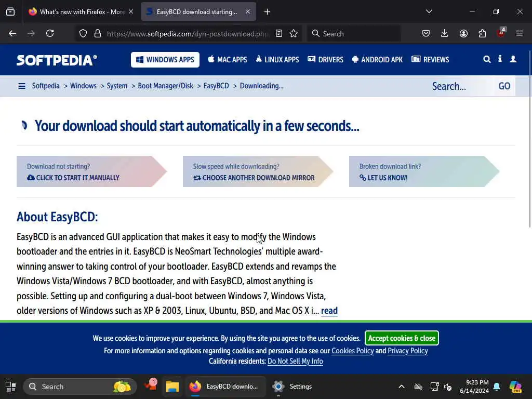The image size is (532, 399).
Task: Go to Windows breadcrumb link
Action: coord(83,86)
